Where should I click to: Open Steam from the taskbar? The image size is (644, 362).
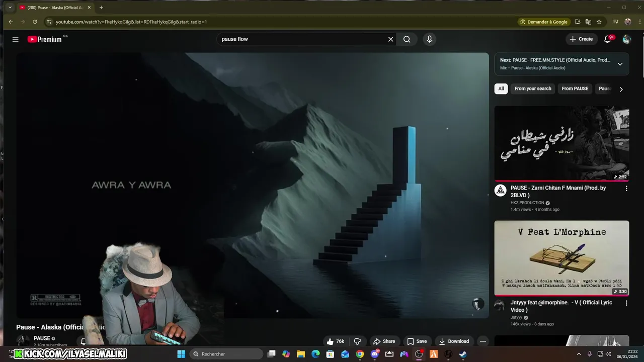[463, 354]
